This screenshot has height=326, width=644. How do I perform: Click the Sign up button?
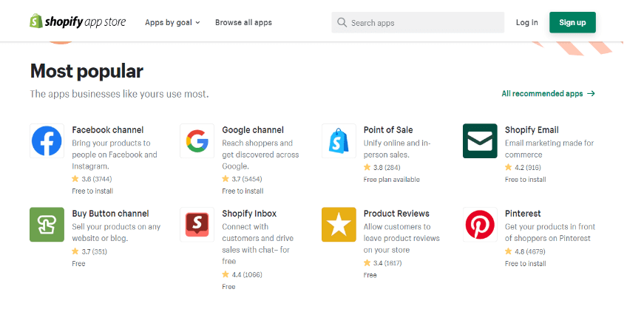[572, 23]
